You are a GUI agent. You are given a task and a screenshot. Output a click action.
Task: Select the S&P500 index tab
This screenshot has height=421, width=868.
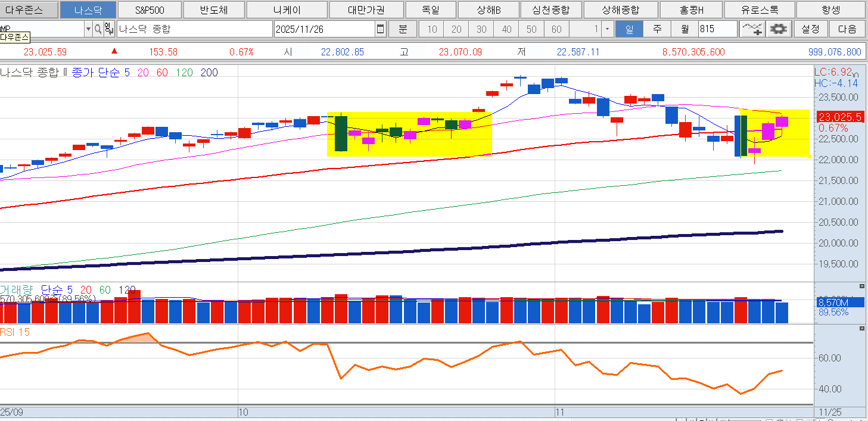(x=150, y=10)
